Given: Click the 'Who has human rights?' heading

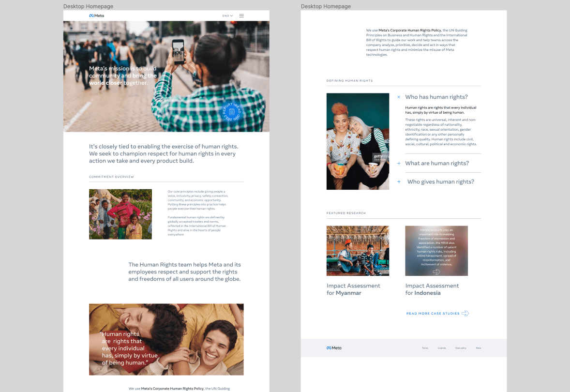Looking at the screenshot, I should (x=436, y=97).
